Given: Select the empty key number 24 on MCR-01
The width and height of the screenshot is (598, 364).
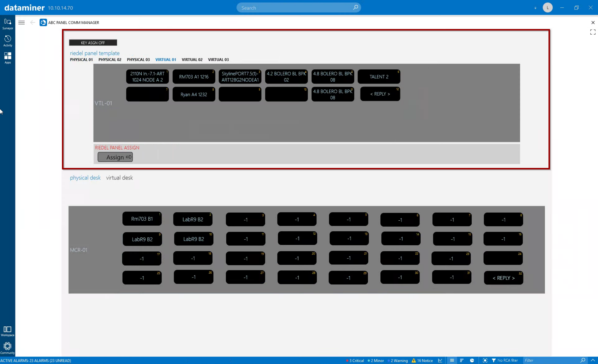Looking at the screenshot, I should pos(503,258).
